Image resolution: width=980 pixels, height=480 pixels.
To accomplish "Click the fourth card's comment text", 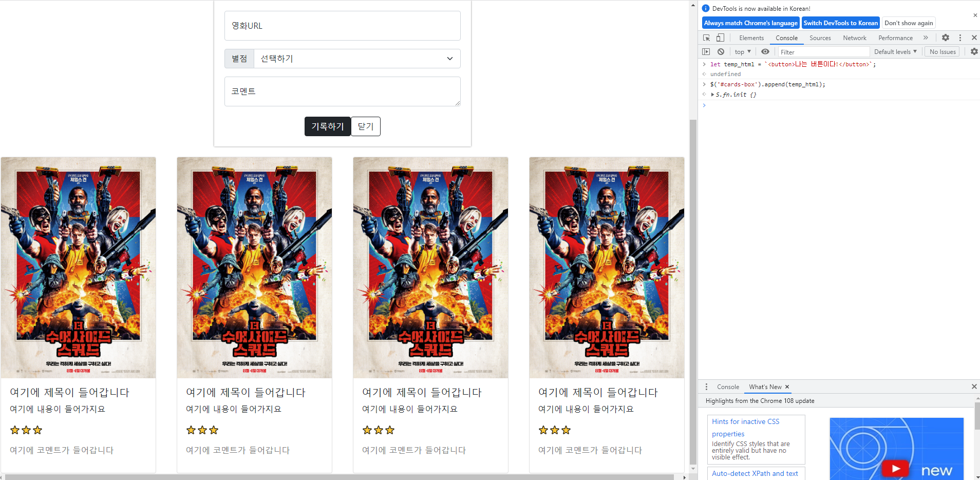I will click(x=590, y=450).
